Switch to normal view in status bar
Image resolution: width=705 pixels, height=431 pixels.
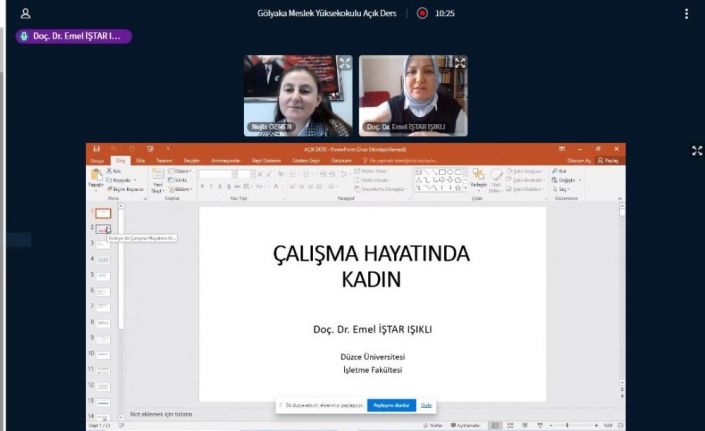pyautogui.click(x=497, y=425)
